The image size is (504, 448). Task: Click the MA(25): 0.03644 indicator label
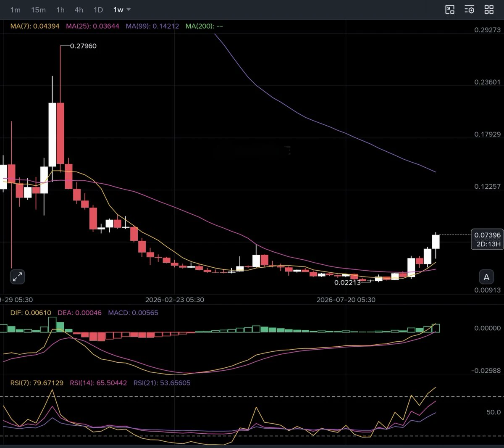(x=92, y=26)
